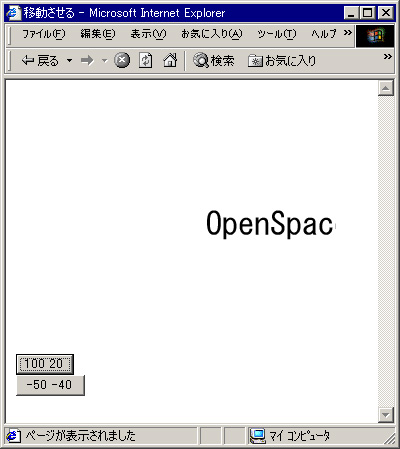
Task: Click the Forward arrow icon
Action: tap(87, 61)
